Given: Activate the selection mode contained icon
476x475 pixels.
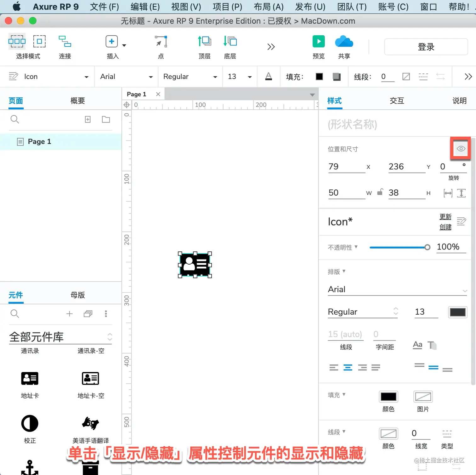Looking at the screenshot, I should (x=39, y=41).
